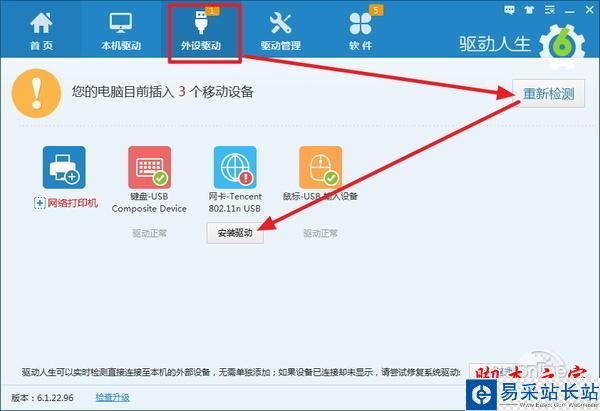Select the 键盘-USB Composite Device icon
This screenshot has height=411, width=600.
coord(150,167)
